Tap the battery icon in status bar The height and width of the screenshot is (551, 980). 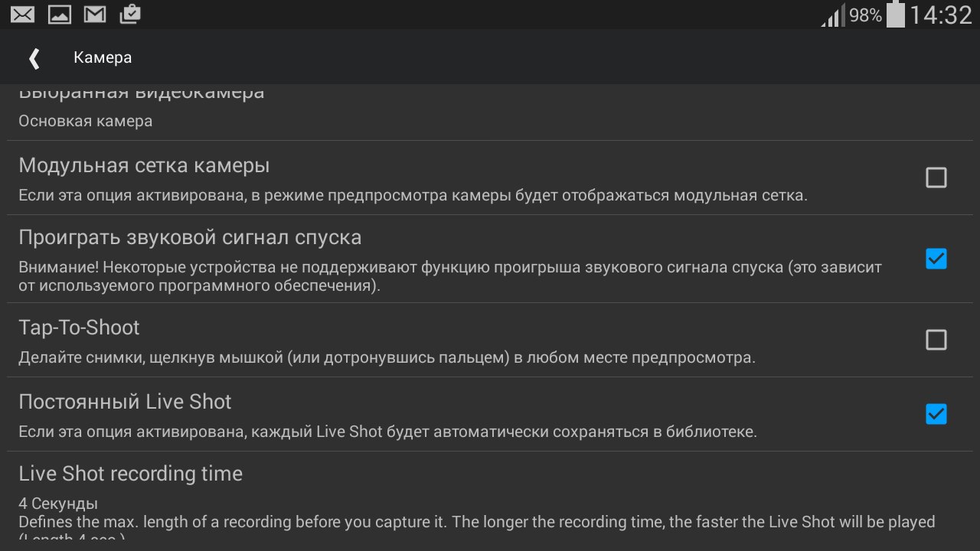(x=895, y=15)
